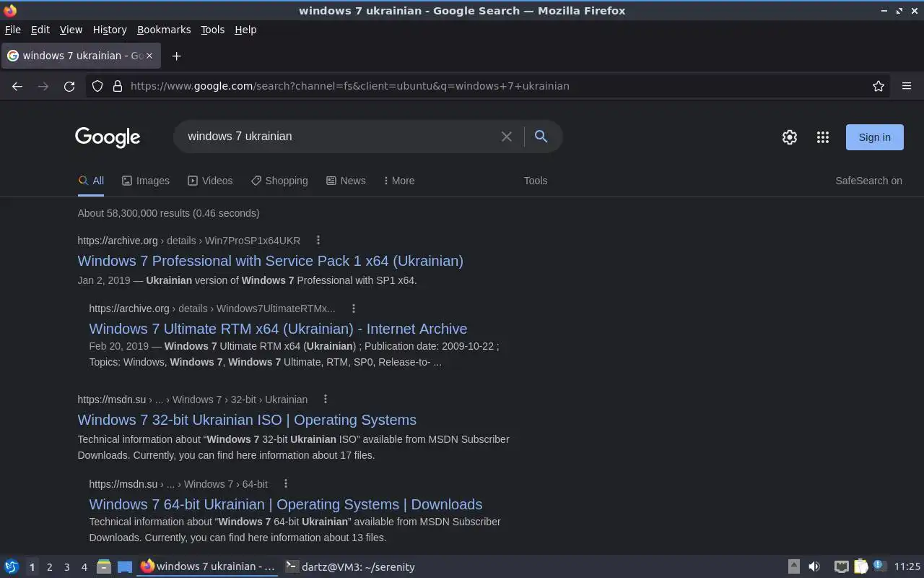Click in the Google search input field
Screen dimensions: 924x578
339,137
